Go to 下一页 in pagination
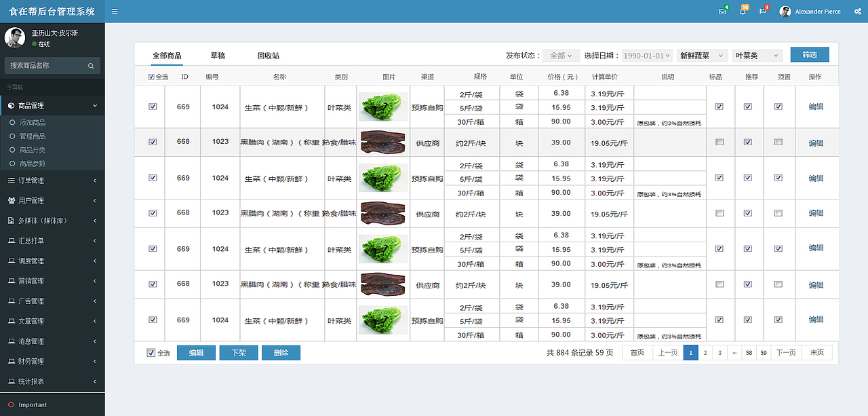The width and height of the screenshot is (868, 416). click(787, 353)
